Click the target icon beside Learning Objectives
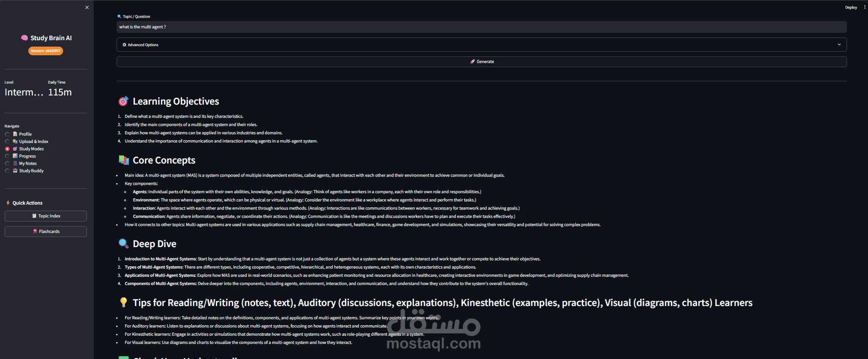The height and width of the screenshot is (359, 868). pyautogui.click(x=123, y=101)
